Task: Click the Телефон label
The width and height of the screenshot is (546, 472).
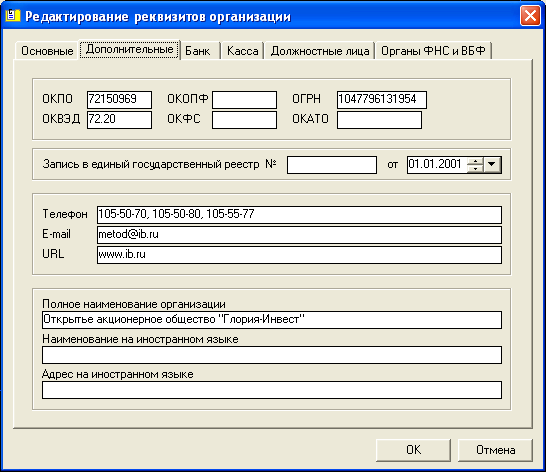Action: tap(65, 214)
